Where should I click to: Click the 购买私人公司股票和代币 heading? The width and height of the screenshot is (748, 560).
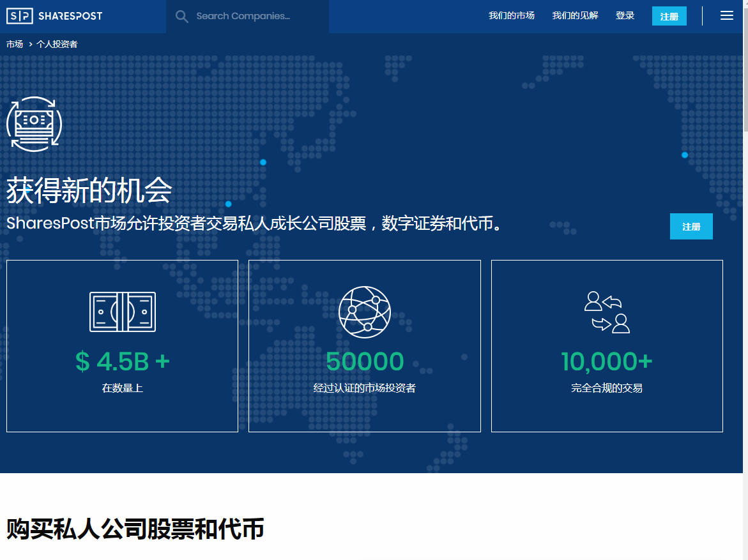(x=135, y=529)
